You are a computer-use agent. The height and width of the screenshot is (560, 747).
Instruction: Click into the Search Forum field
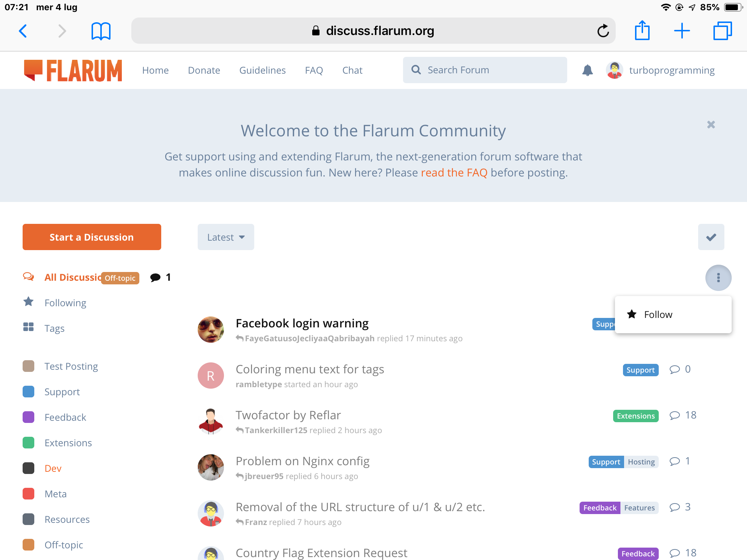coord(485,70)
